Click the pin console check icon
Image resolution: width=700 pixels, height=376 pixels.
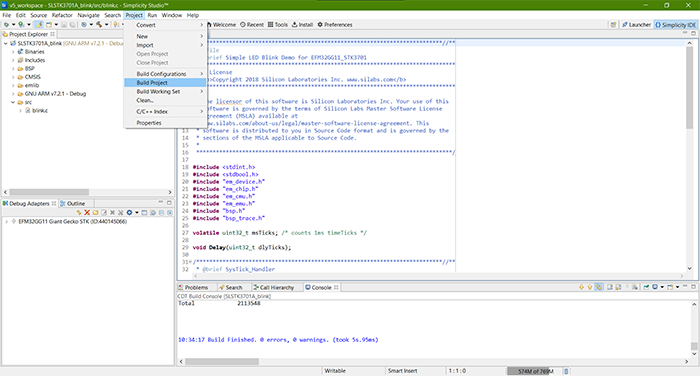646,287
